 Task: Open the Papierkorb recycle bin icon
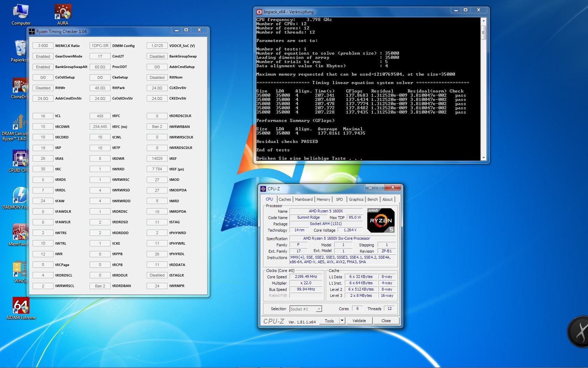[20, 51]
